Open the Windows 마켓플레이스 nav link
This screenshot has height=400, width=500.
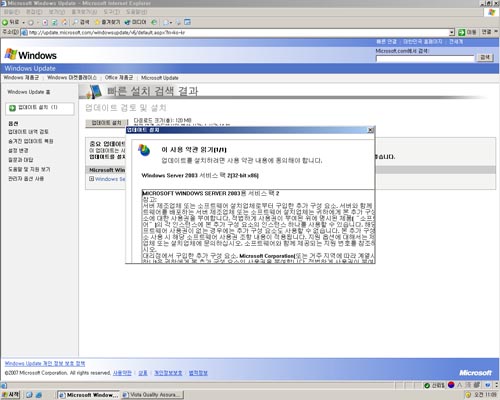(x=72, y=78)
